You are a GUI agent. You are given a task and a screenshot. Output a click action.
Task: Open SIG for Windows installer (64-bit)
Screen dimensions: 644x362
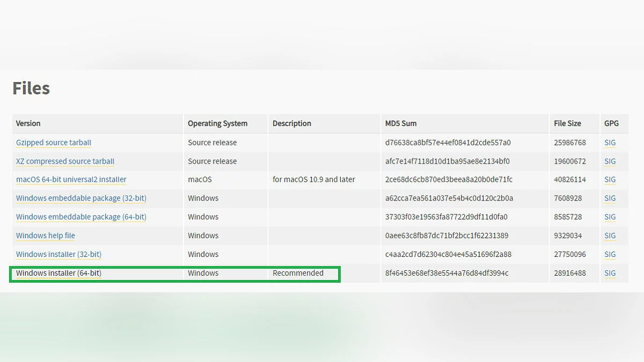(x=610, y=273)
